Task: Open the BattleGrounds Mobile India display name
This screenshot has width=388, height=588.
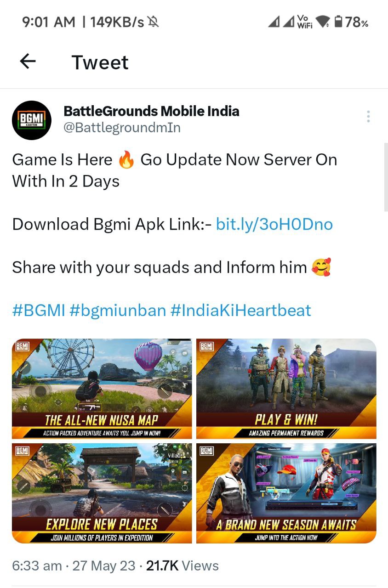Action: (x=151, y=111)
